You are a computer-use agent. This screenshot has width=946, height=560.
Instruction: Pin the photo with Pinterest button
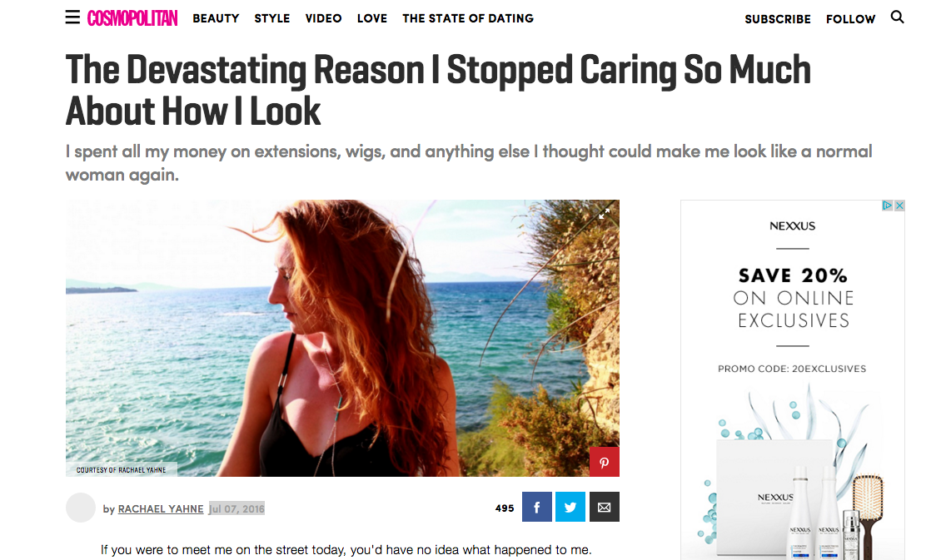(x=604, y=462)
